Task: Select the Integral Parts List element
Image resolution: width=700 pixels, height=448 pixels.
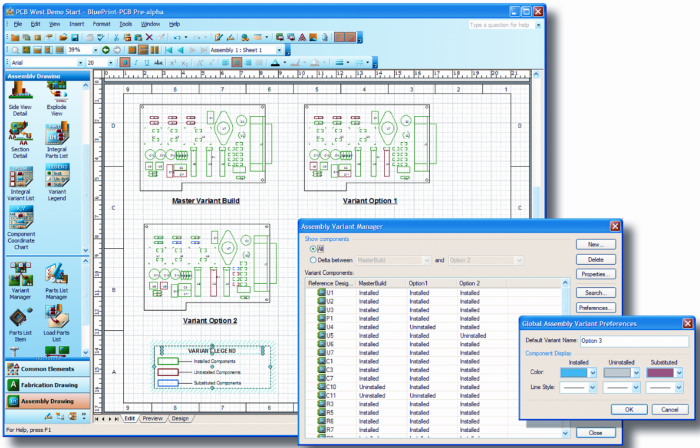Action: pyautogui.click(x=57, y=140)
